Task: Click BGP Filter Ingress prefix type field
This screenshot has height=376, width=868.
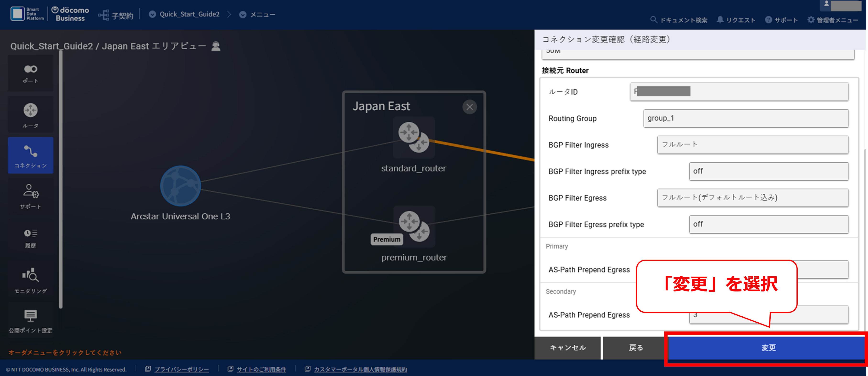Action: point(768,171)
